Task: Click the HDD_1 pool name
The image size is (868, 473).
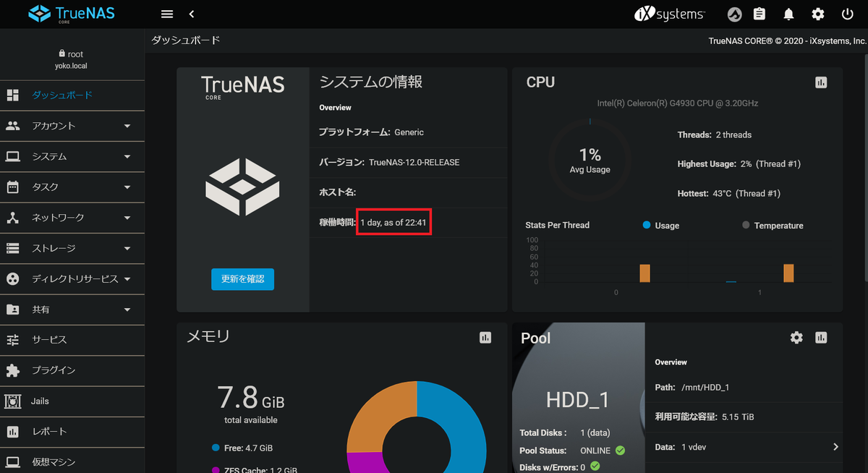Action: coord(577,400)
